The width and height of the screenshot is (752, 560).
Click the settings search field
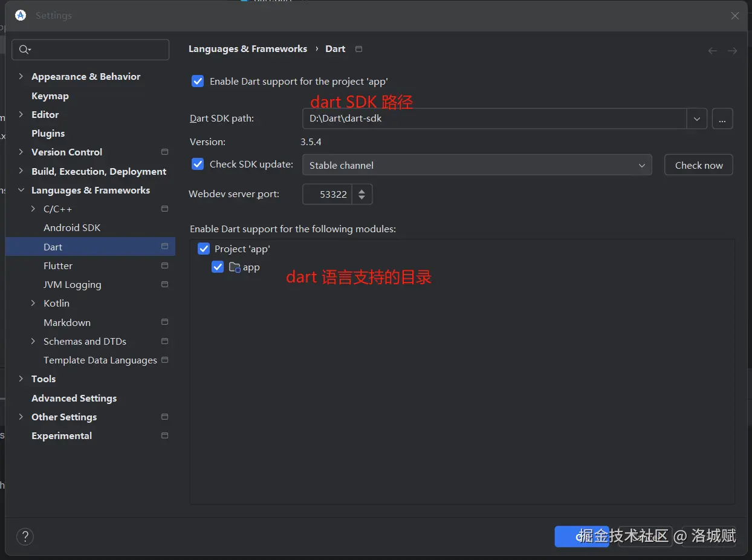click(x=91, y=50)
